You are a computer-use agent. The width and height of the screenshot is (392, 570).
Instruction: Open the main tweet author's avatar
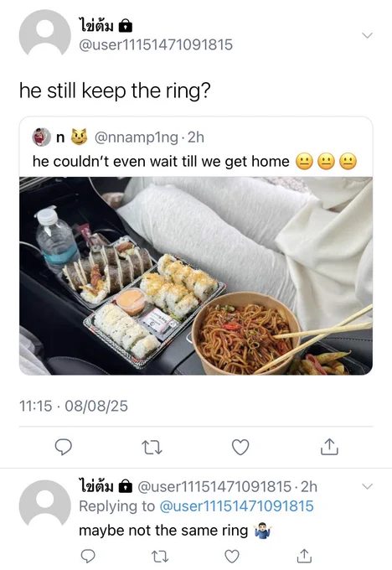[45, 34]
